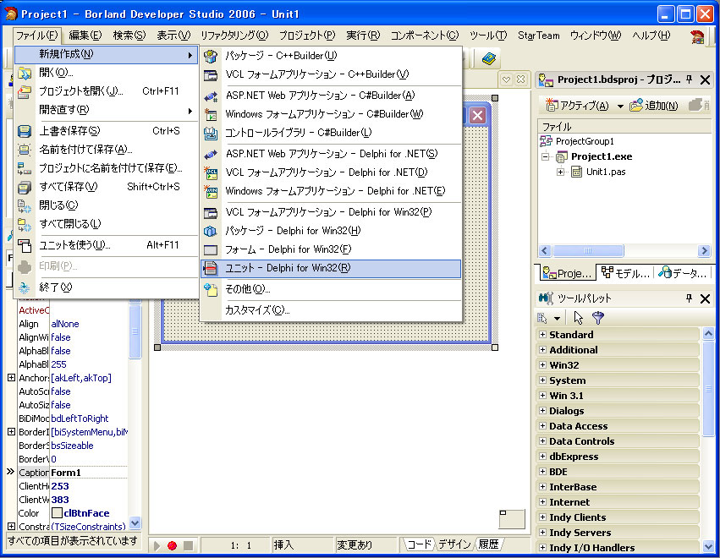Click the unit icon next to ユニット - Delphi for Win32

point(211,268)
